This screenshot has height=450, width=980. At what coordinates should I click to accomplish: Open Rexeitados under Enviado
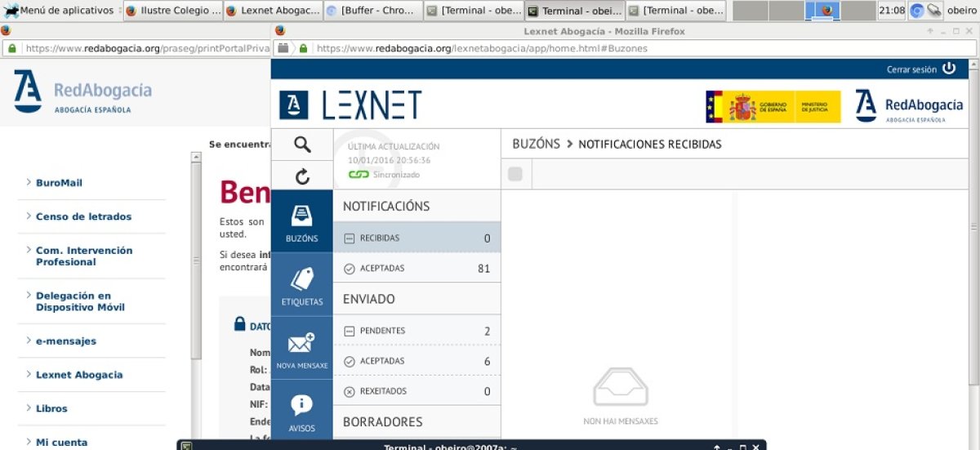point(416,391)
